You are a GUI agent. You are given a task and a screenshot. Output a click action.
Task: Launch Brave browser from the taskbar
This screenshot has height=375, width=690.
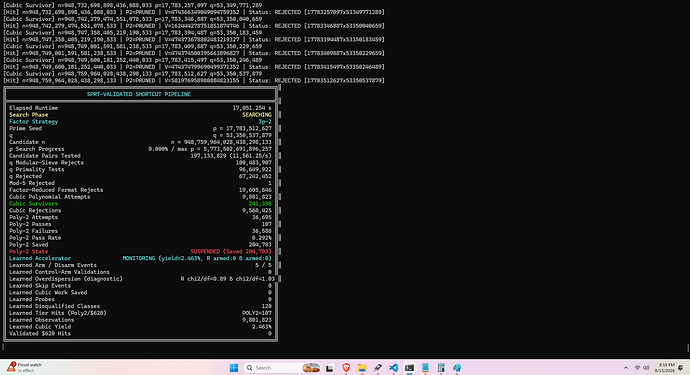tap(346, 368)
